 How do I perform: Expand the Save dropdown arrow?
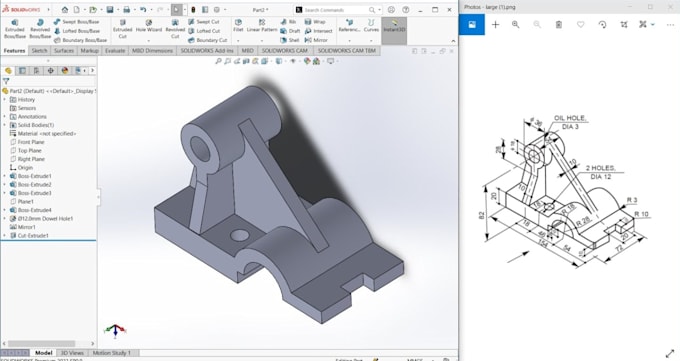(118, 10)
